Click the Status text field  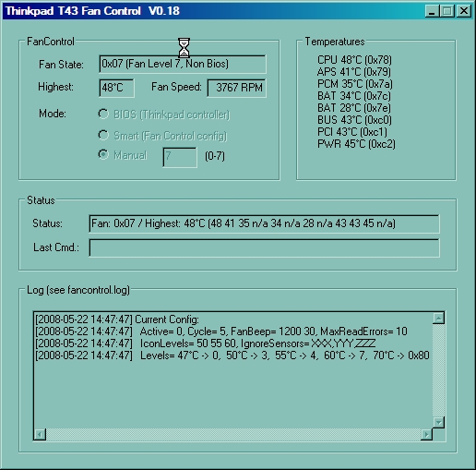(264, 223)
